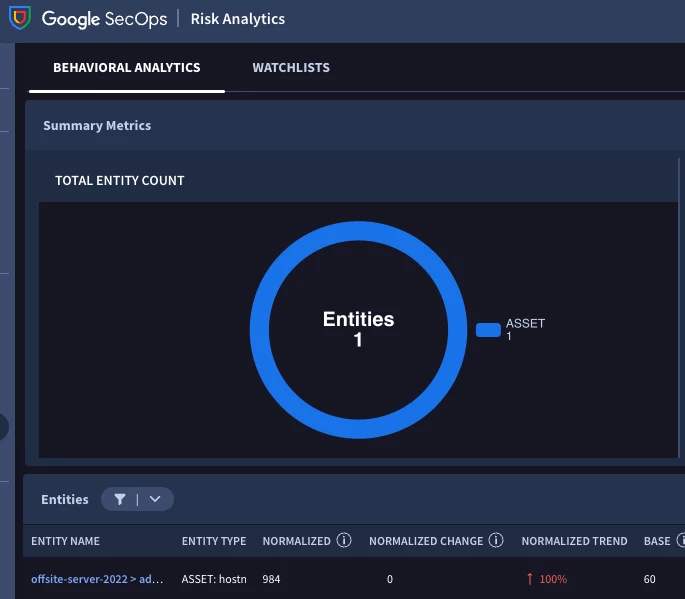Screen dimensions: 685x599
Task: Click the Entities filter funnel icon
Action: tap(120, 499)
